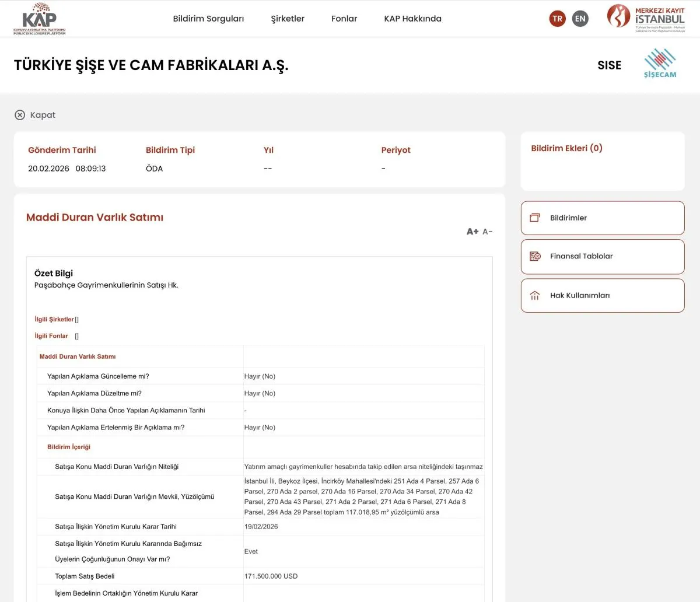Viewport: 700px width, 602px height.
Task: Click the Finansal Tablolar report icon
Action: (x=534, y=256)
